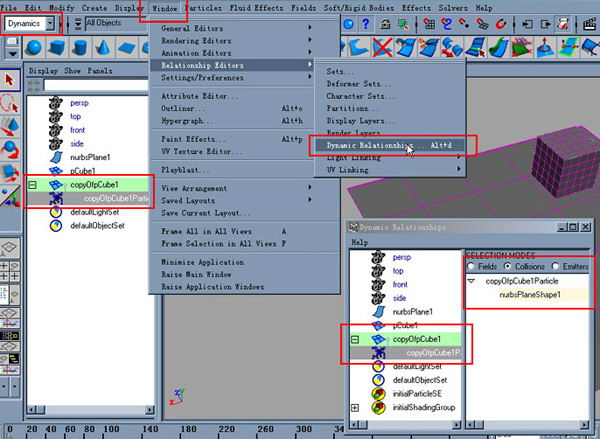This screenshot has width=600, height=439.
Task: Create a cube from shelf
Action: point(57,47)
